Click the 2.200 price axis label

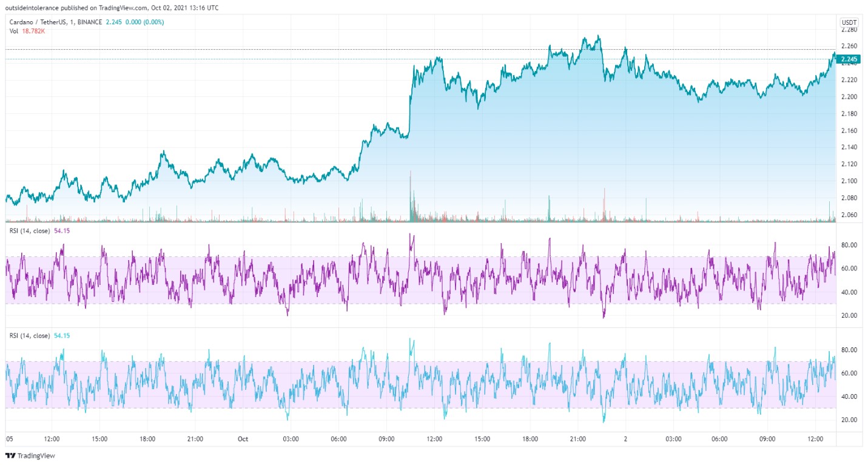click(849, 97)
